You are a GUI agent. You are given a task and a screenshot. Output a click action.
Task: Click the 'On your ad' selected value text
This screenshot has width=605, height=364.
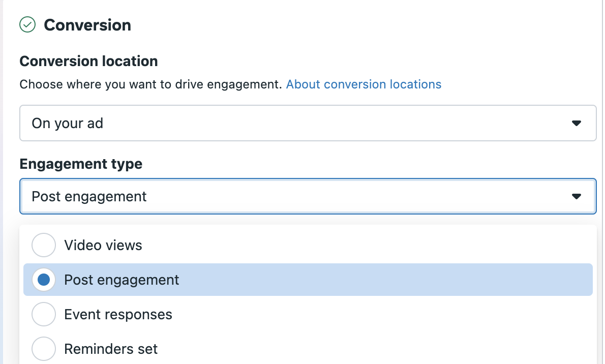(67, 123)
